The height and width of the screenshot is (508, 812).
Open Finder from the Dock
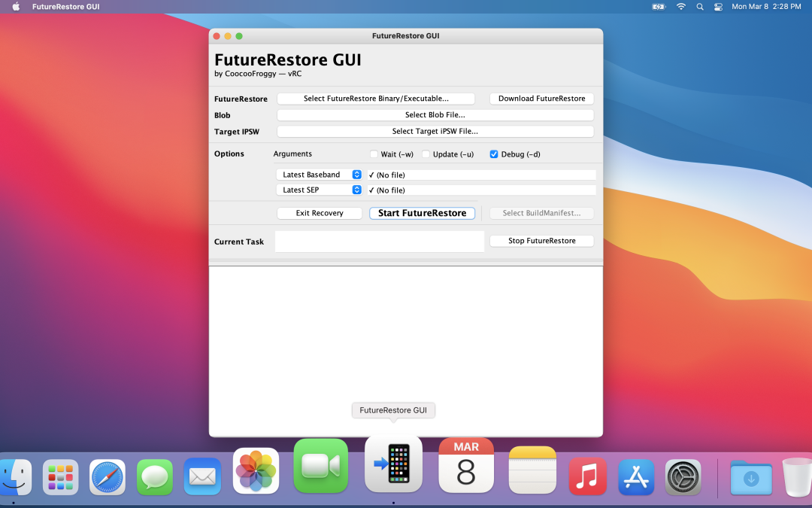click(14, 477)
